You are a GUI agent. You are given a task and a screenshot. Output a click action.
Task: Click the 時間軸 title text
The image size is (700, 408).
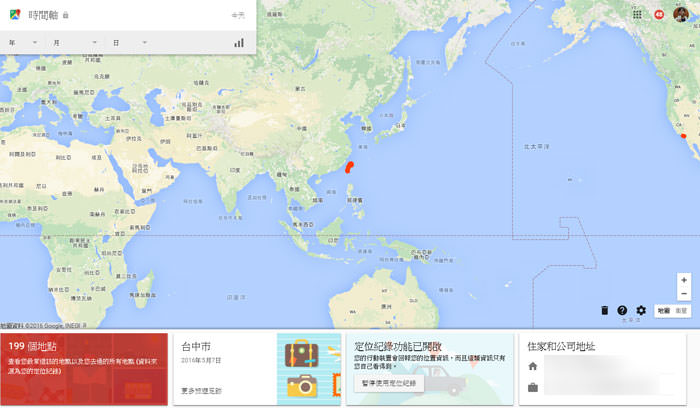43,15
